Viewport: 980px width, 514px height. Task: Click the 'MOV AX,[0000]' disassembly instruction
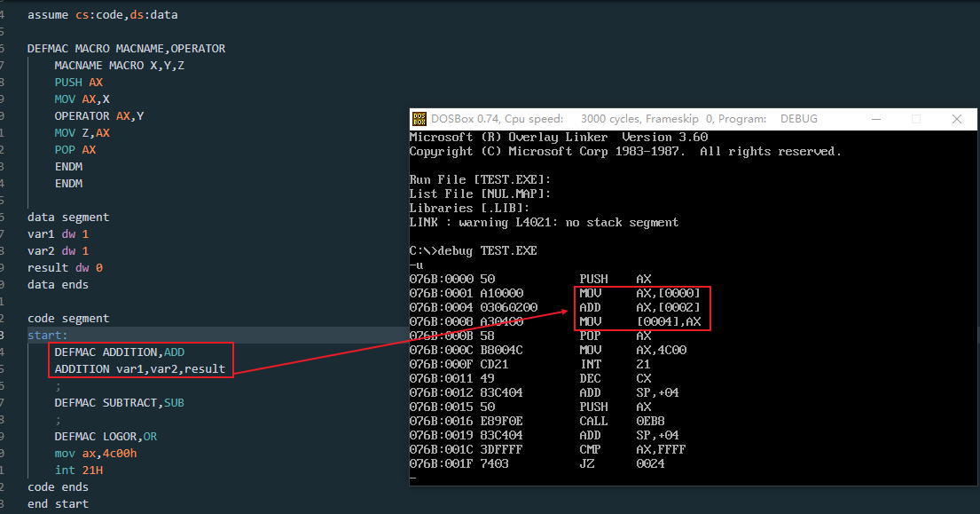click(640, 293)
